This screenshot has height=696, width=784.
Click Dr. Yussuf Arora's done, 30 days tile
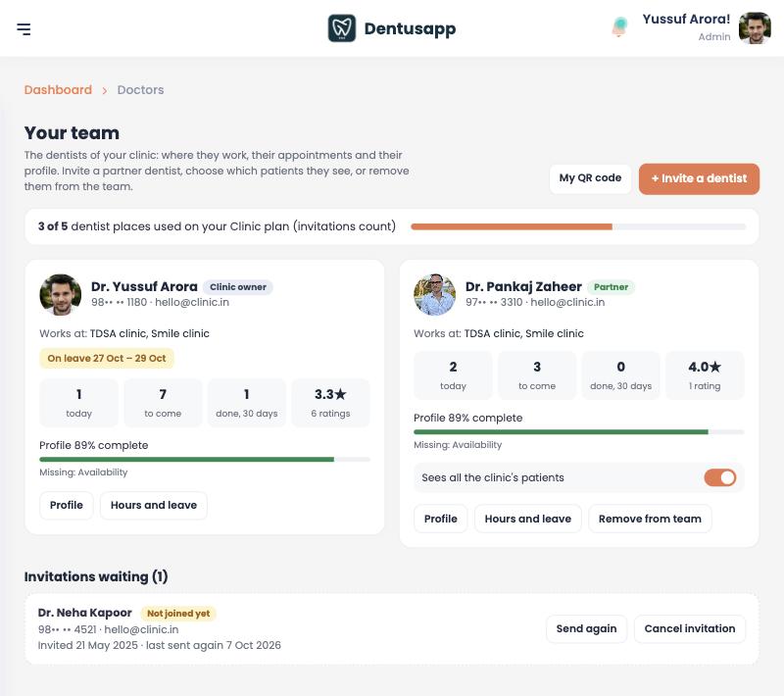(247, 403)
